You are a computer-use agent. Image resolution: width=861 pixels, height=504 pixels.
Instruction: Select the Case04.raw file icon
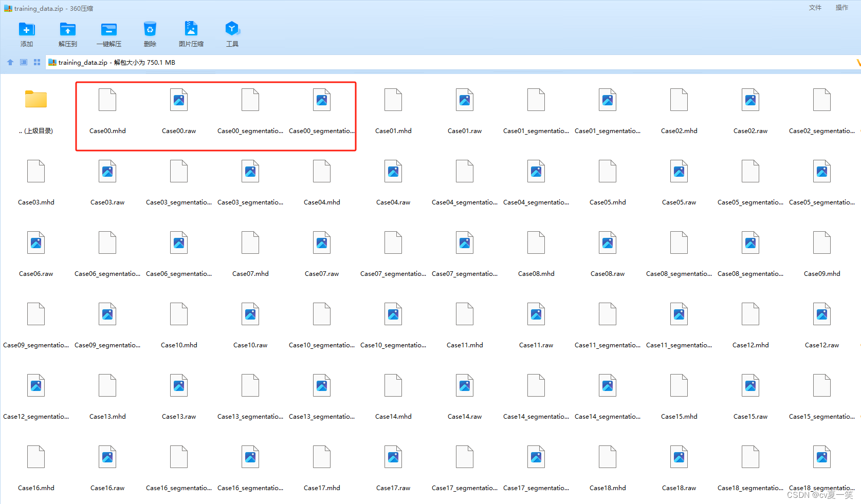[393, 171]
